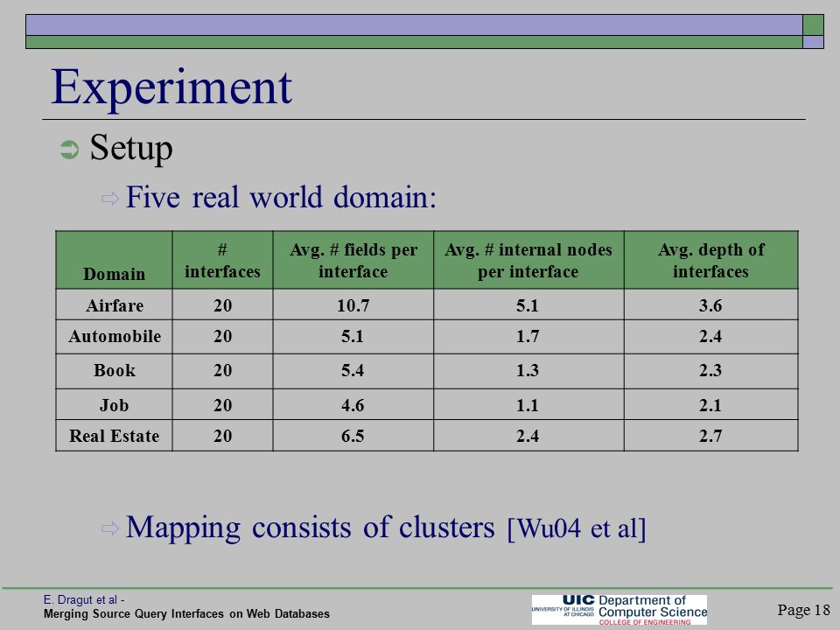Click Automobile's 2.4 average depth value
The image size is (840, 630).
point(710,336)
